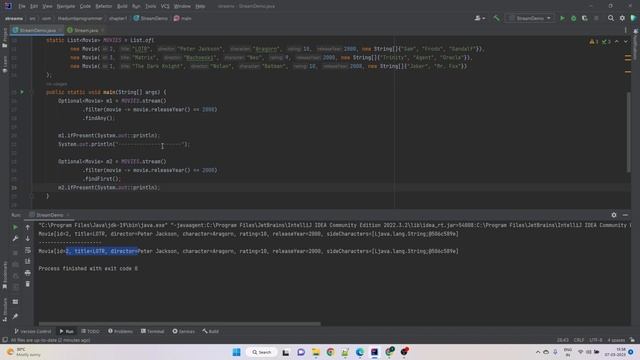Click the layout icon in Run panel left strip
The height and width of the screenshot is (360, 640).
click(x=15, y=302)
